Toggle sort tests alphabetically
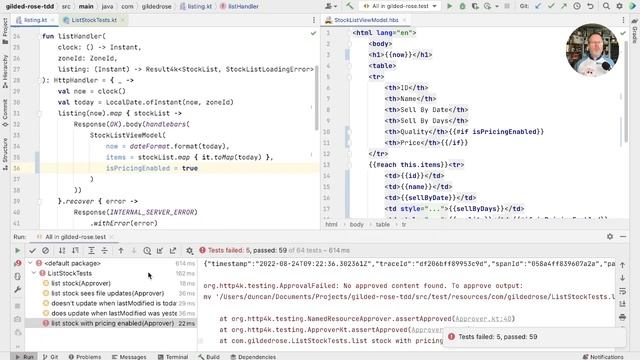Viewport: 640px width, 360px height. (x=62, y=250)
